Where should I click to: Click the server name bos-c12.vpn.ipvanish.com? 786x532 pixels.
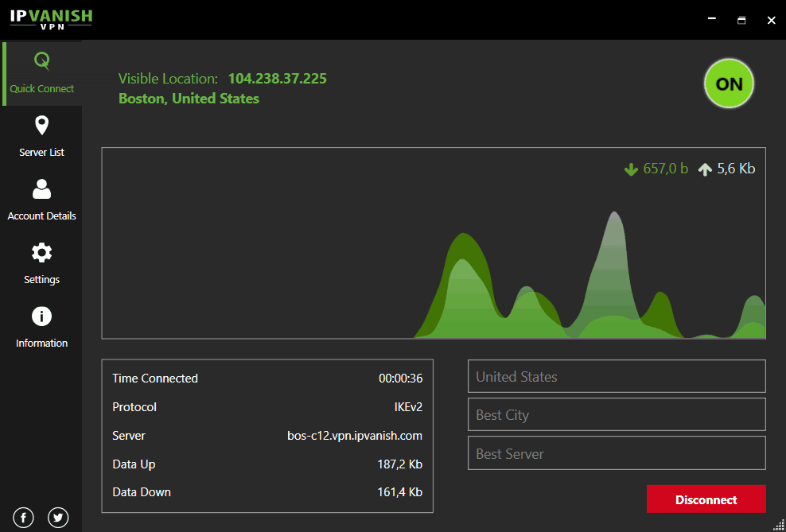[354, 436]
